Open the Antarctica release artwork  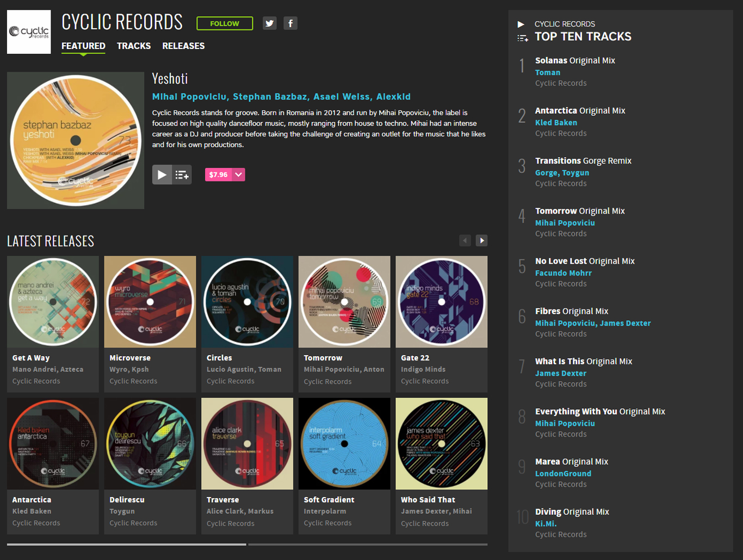[53, 444]
